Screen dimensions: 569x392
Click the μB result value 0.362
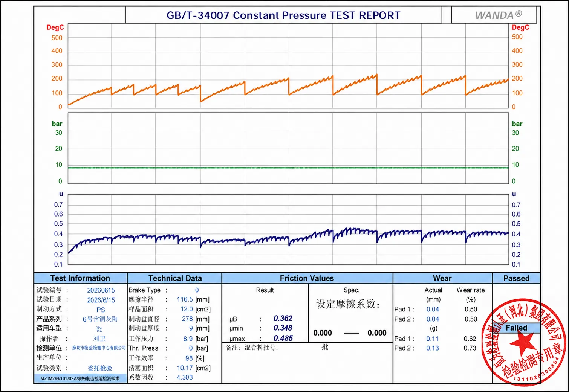[x=283, y=319]
